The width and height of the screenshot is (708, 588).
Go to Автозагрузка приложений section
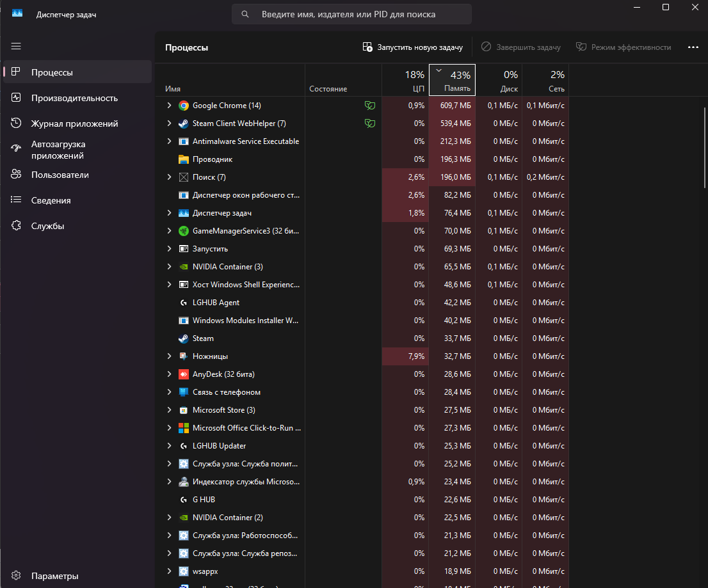(77, 150)
